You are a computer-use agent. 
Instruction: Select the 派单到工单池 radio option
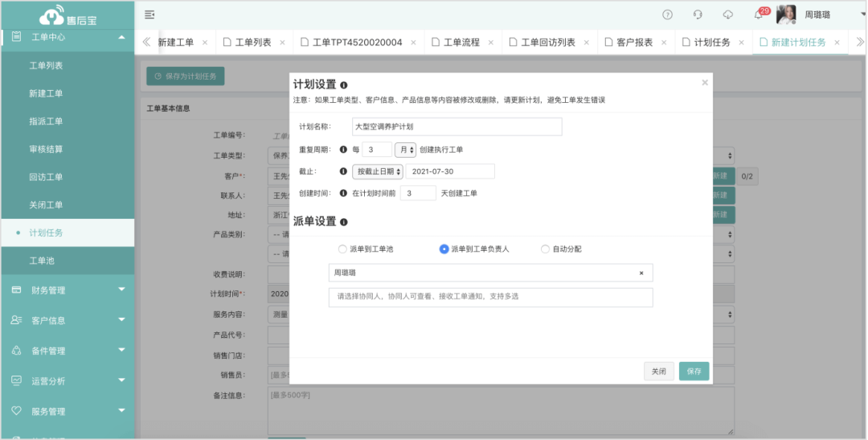[x=343, y=249]
